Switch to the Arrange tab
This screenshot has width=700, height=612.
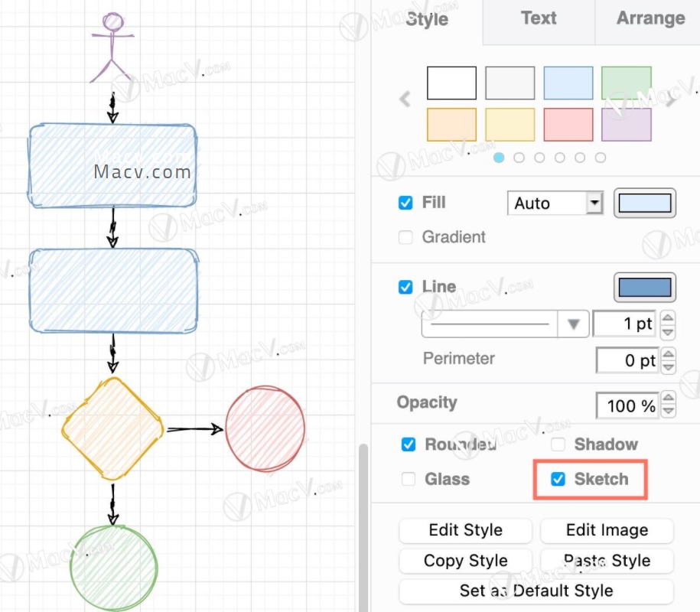pos(650,18)
